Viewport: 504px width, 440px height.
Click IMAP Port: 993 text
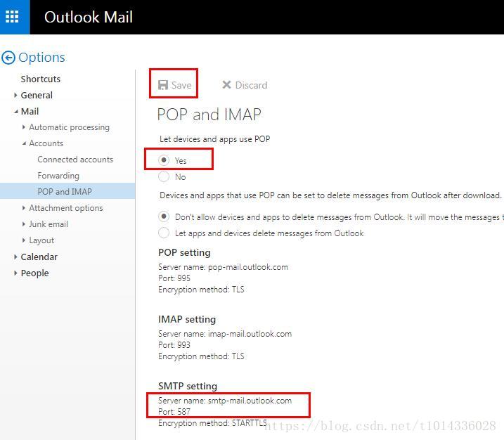174,345
